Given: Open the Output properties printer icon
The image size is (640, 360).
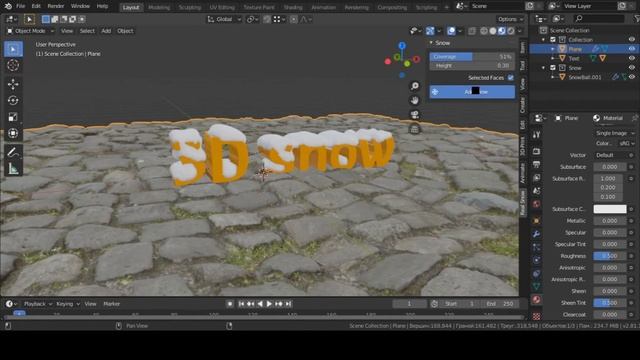Looking at the screenshot, I should click(x=537, y=164).
